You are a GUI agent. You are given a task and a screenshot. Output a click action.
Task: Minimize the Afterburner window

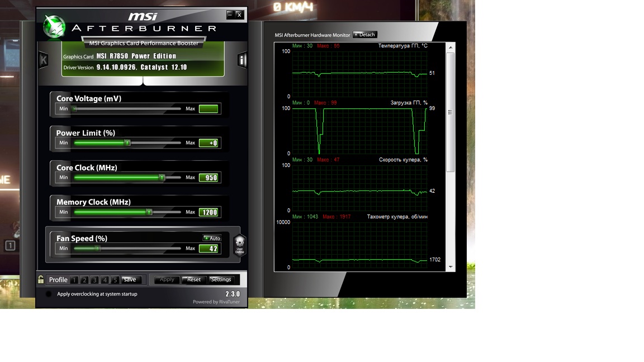pyautogui.click(x=230, y=15)
